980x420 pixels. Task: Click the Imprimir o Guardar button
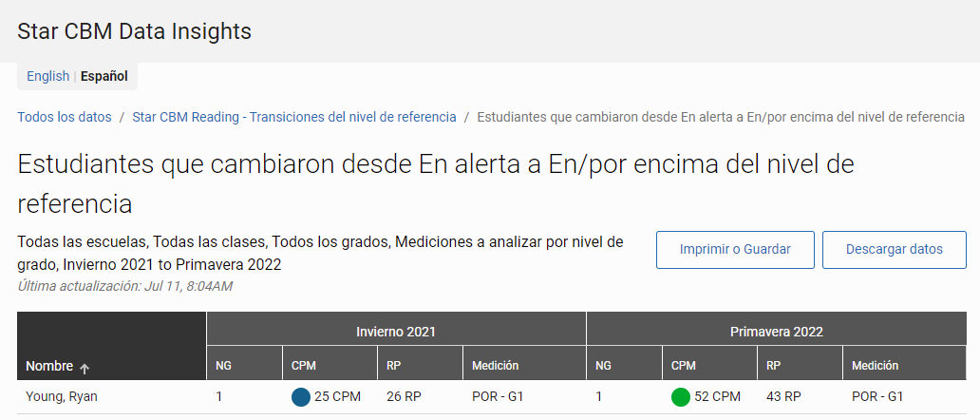pos(735,249)
